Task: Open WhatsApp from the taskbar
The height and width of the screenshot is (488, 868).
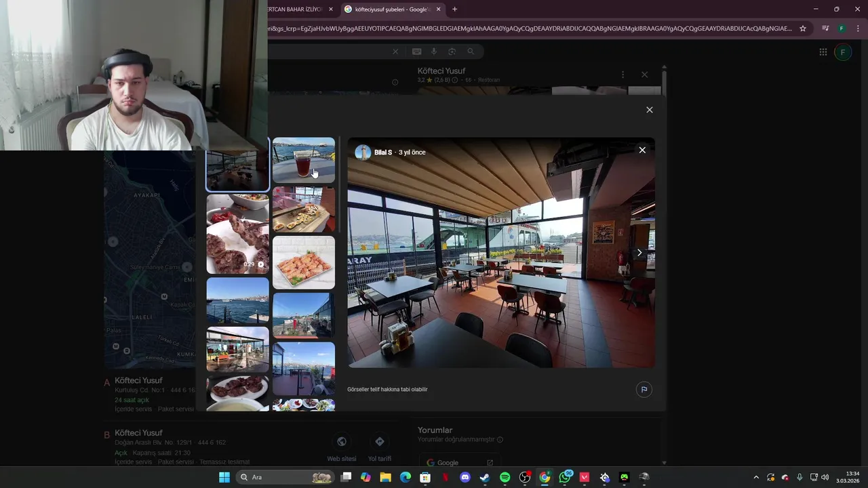Action: coord(565,477)
